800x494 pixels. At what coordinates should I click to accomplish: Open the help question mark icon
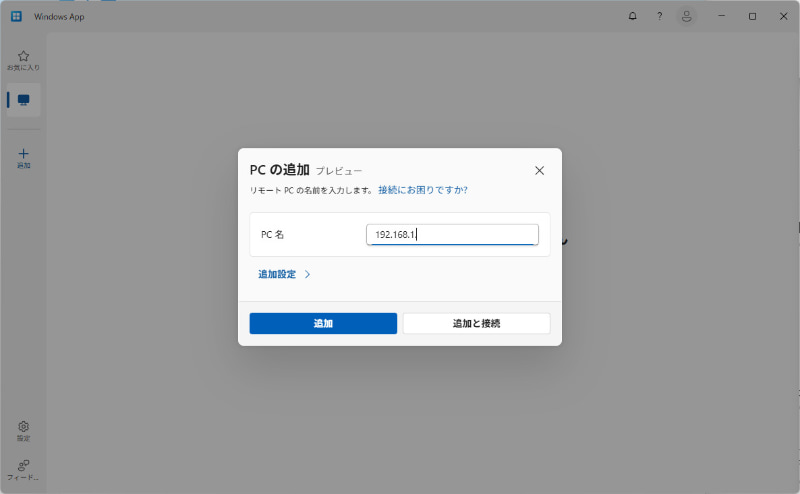[660, 16]
